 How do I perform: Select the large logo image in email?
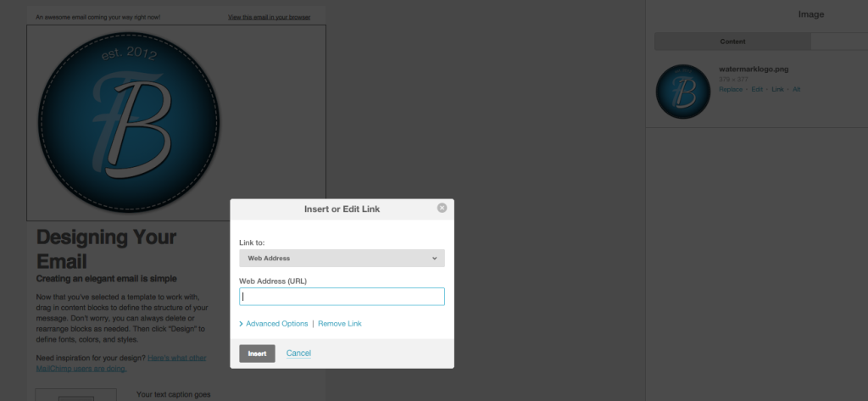[x=129, y=122]
